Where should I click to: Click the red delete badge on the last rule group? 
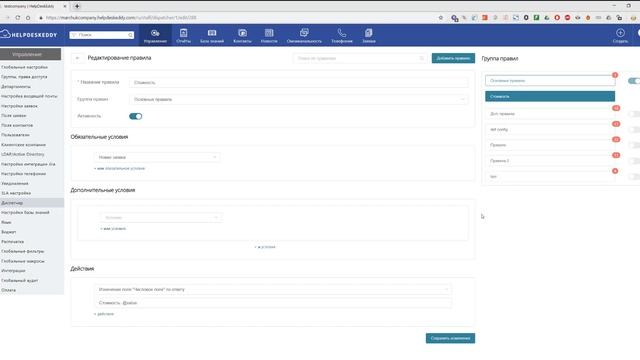tap(615, 171)
